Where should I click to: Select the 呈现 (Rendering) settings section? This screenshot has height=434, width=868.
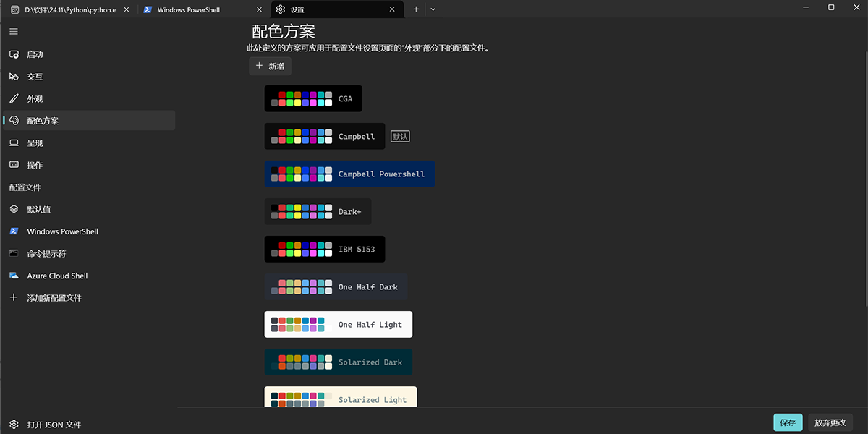(x=34, y=142)
